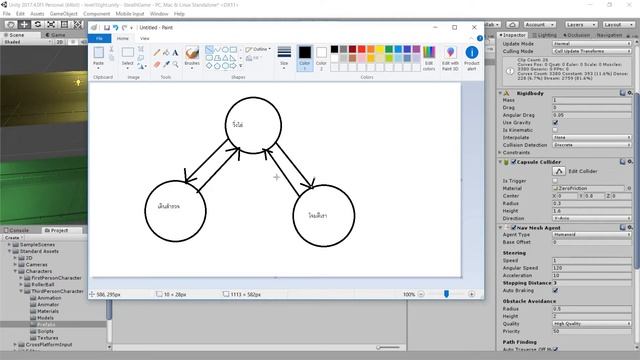This screenshot has width=640, height=360.
Task: Open Direction dropdown in Capsule Collider
Action: pyautogui.click(x=592, y=218)
